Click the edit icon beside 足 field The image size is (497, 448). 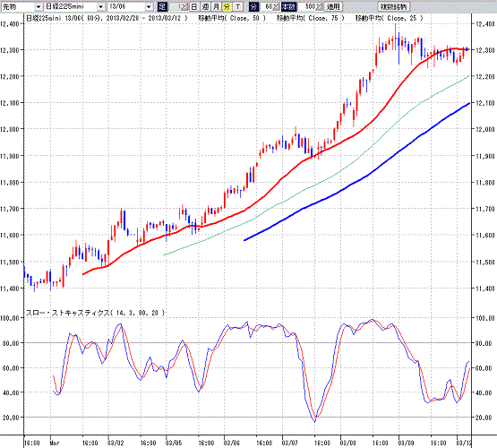pyautogui.click(x=184, y=6)
